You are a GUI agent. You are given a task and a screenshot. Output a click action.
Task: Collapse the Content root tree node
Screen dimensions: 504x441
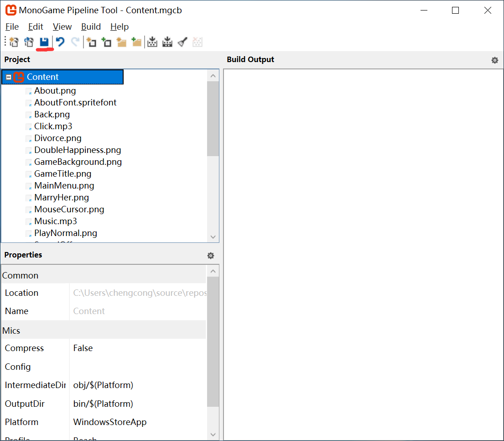[x=8, y=77]
